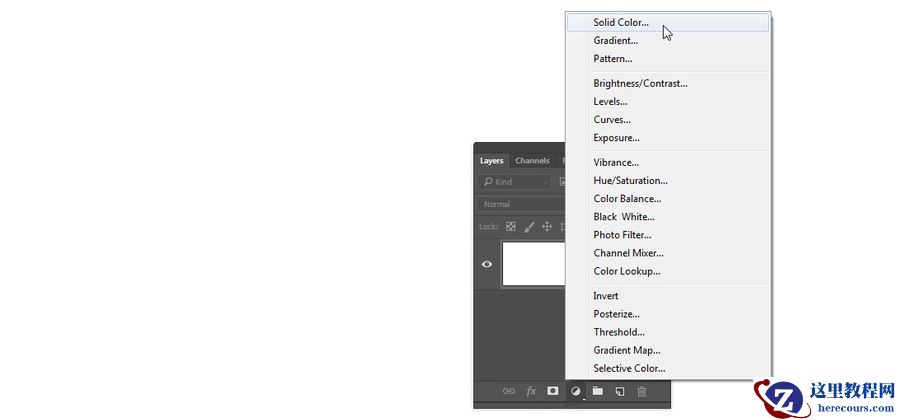The width and height of the screenshot is (900, 420).
Task: Create a new layer
Action: 620,391
